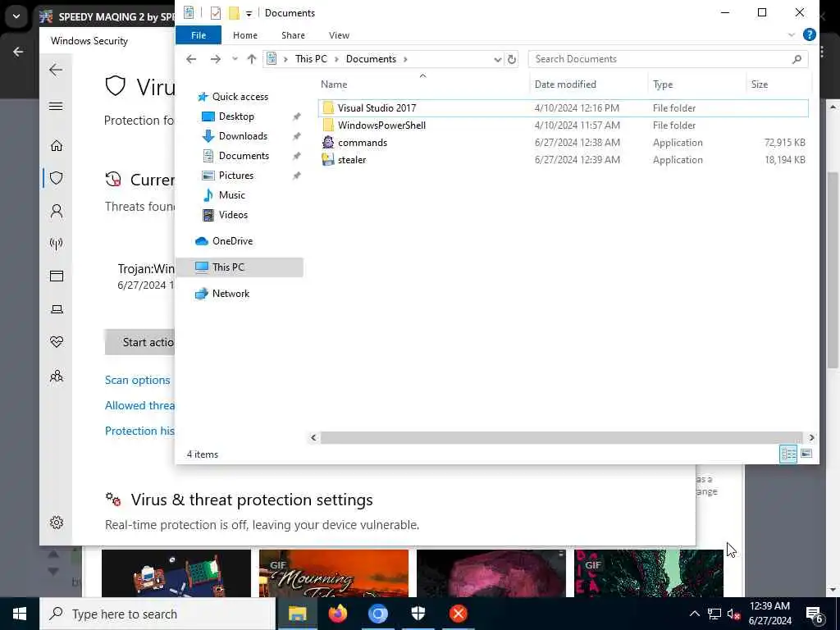Screen dimensions: 840x630
Task: Open the Home ribbon tab
Action: click(245, 35)
